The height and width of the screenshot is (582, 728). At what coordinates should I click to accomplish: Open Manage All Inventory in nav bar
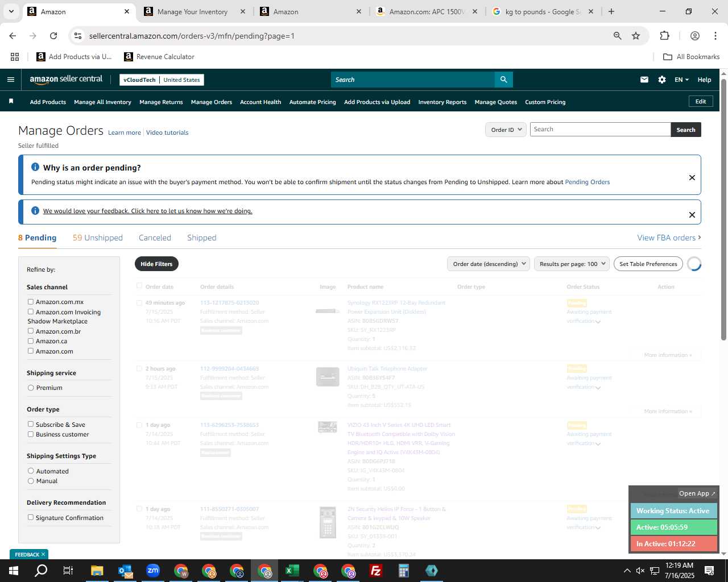(x=102, y=102)
